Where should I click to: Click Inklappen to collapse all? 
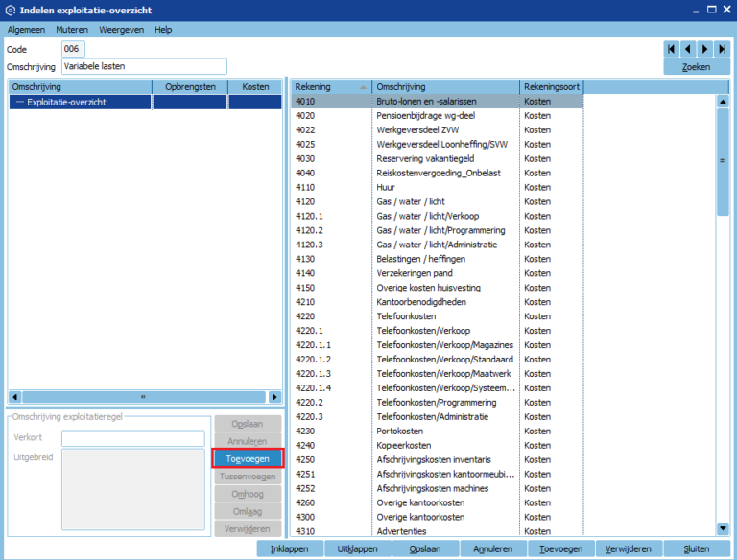[x=290, y=548]
